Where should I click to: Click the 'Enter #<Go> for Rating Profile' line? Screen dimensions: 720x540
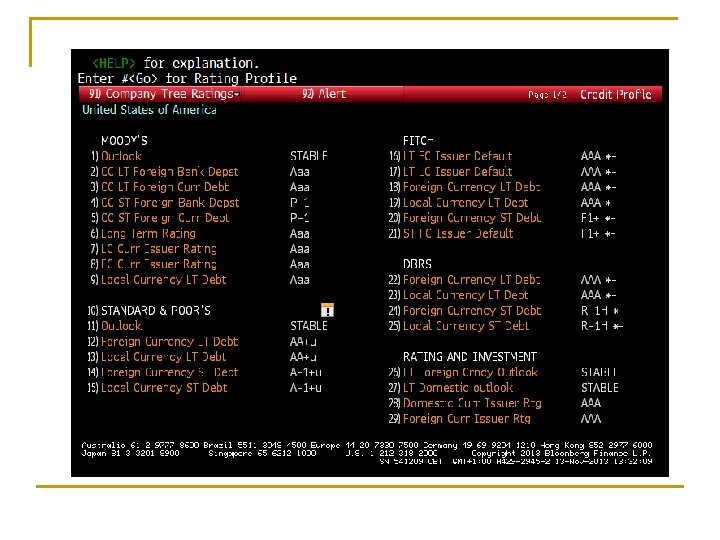187,79
